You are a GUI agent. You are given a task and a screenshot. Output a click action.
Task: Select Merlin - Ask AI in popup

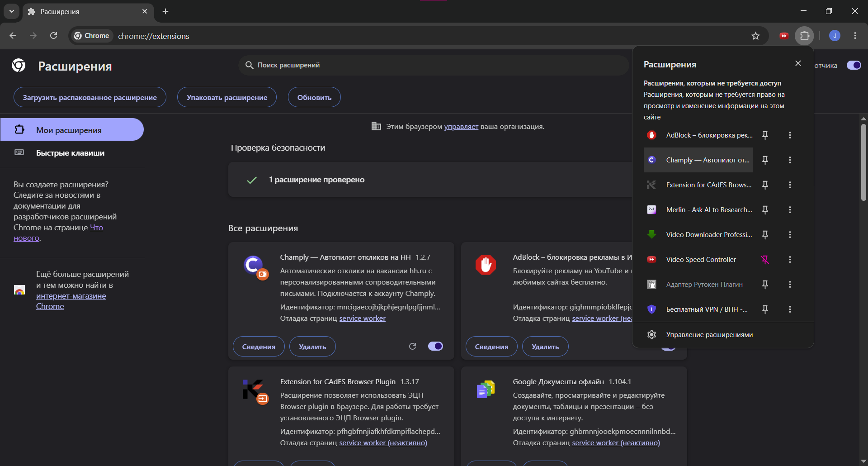click(698, 210)
